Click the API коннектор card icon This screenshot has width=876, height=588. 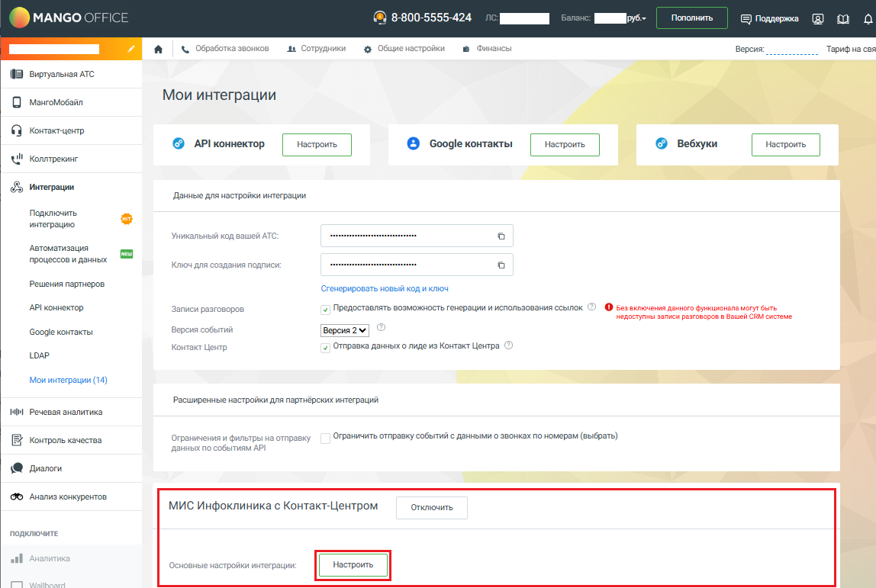[179, 143]
